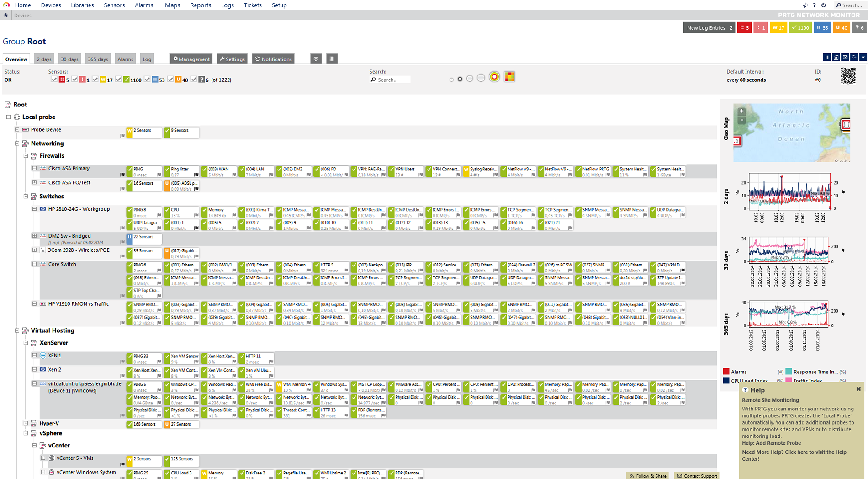
Task: Uncheck the red error sensors filter checkbox
Action: point(54,79)
